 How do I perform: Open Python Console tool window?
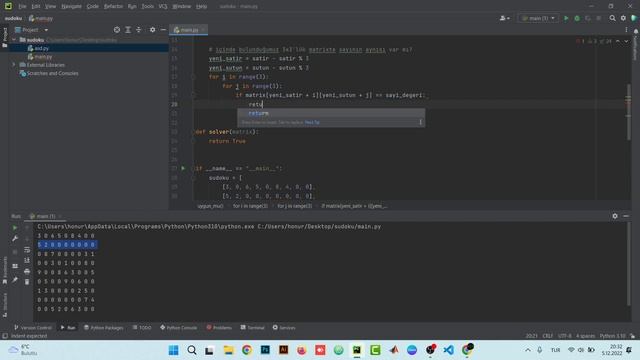point(178,327)
